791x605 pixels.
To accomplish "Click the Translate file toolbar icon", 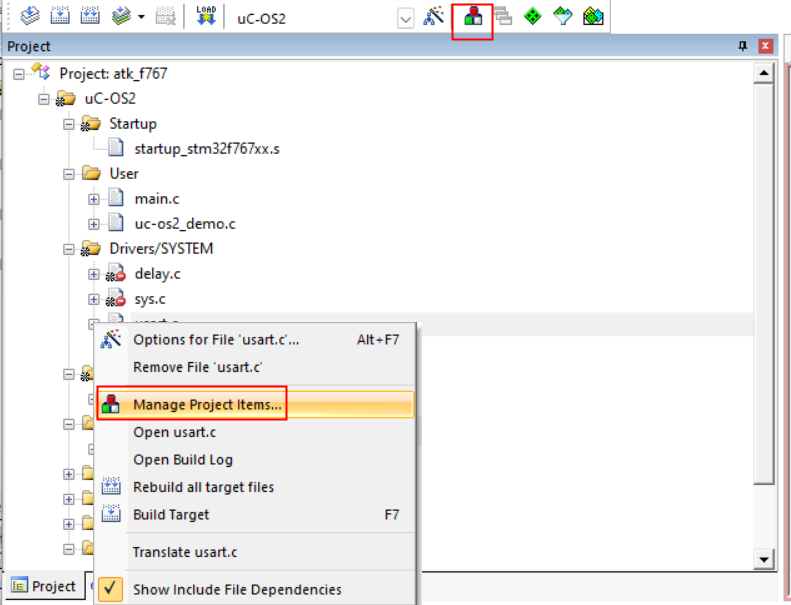I will point(30,16).
